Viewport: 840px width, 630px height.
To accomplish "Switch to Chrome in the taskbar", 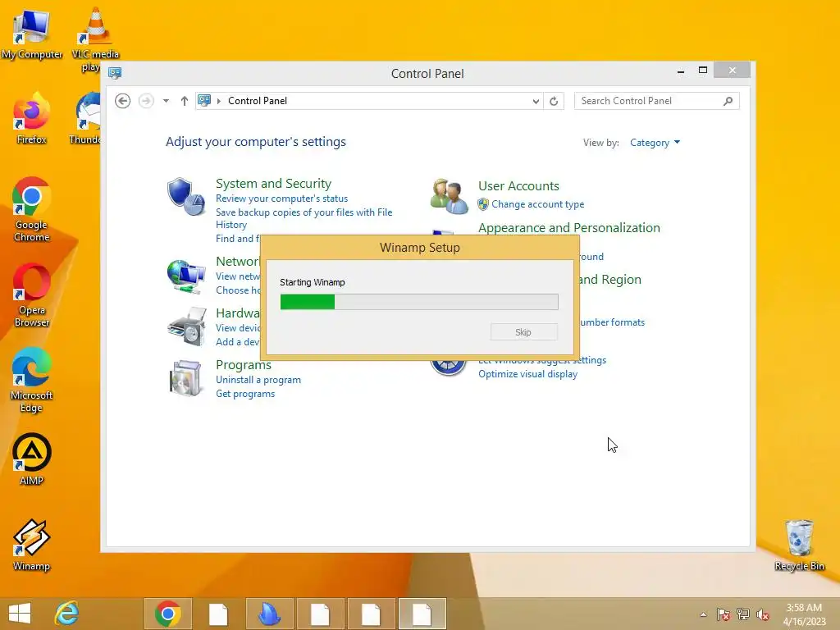I will (x=167, y=614).
